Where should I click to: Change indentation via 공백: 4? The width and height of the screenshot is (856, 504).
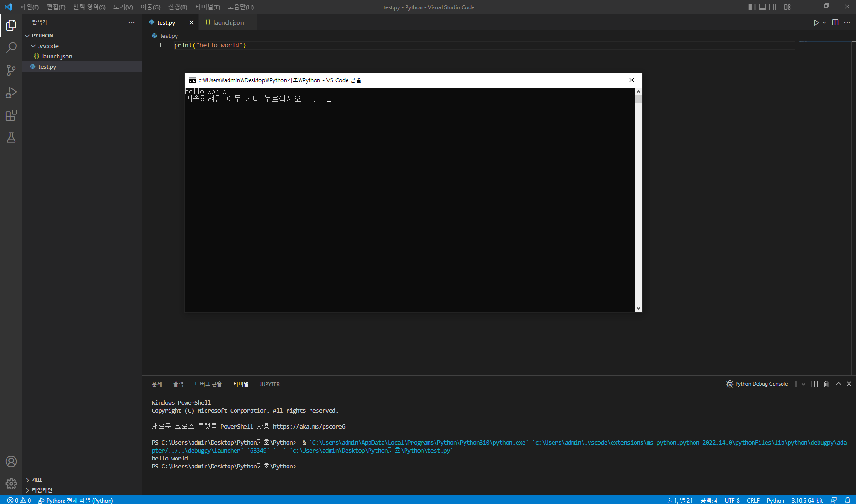(709, 500)
